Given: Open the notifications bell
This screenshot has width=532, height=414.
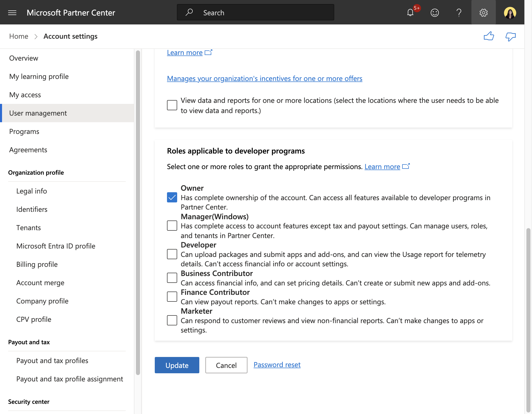Looking at the screenshot, I should pyautogui.click(x=410, y=12).
